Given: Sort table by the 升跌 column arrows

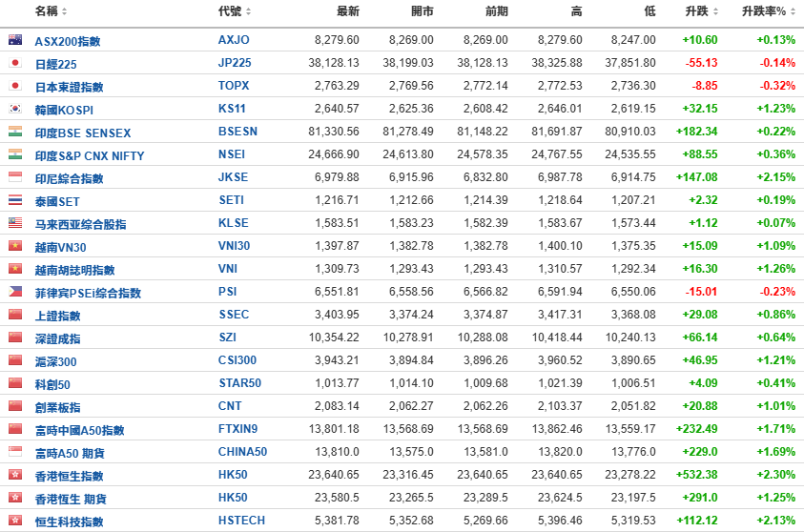Looking at the screenshot, I should coord(715,11).
